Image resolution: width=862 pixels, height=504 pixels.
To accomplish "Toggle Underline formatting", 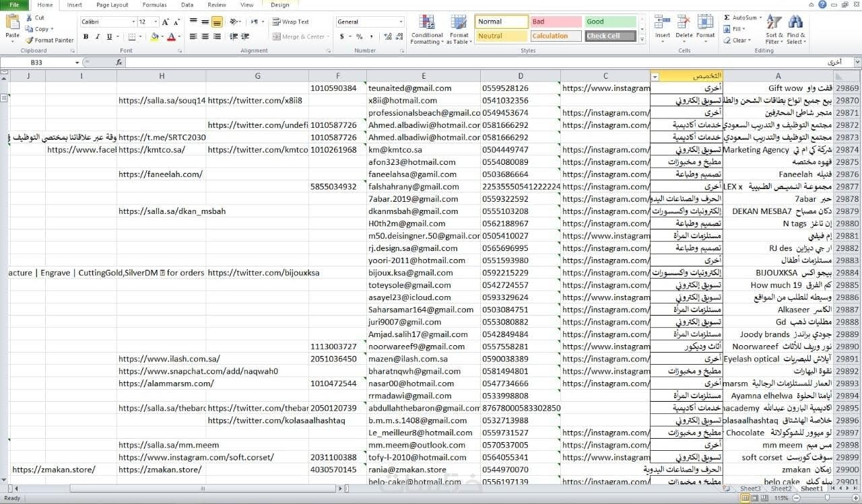I will click(x=109, y=37).
